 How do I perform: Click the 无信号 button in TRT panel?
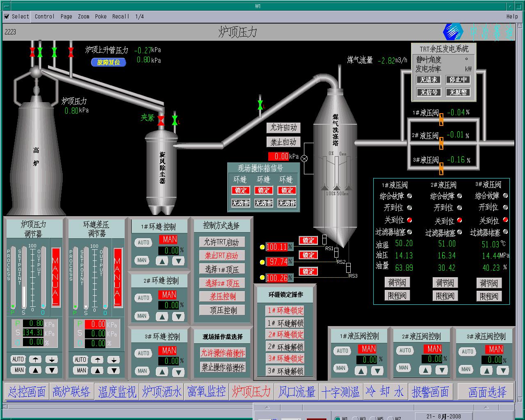(x=429, y=92)
